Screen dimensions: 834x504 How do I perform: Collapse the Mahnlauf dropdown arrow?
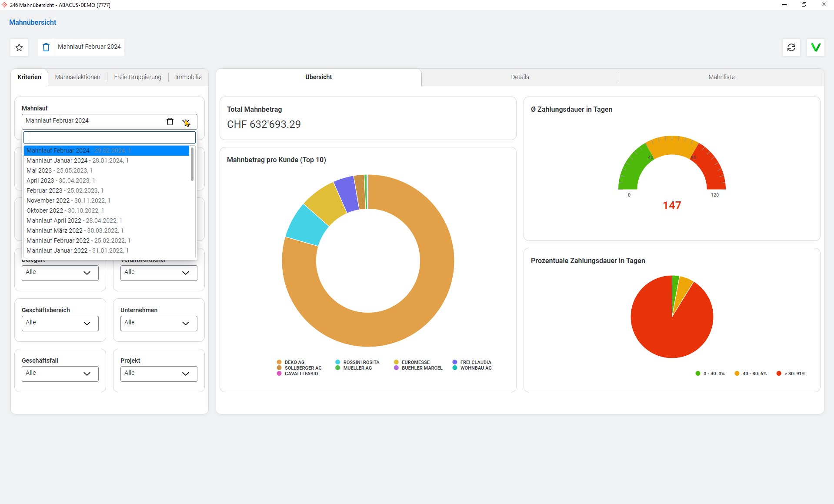point(186,122)
